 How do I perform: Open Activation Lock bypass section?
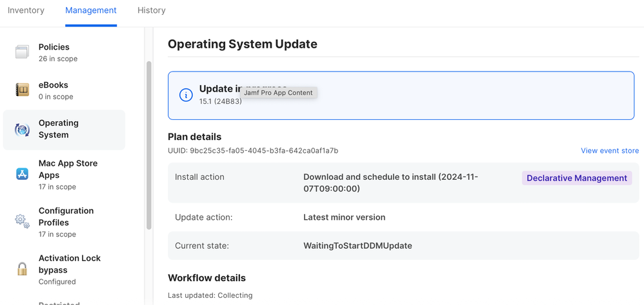point(64,270)
